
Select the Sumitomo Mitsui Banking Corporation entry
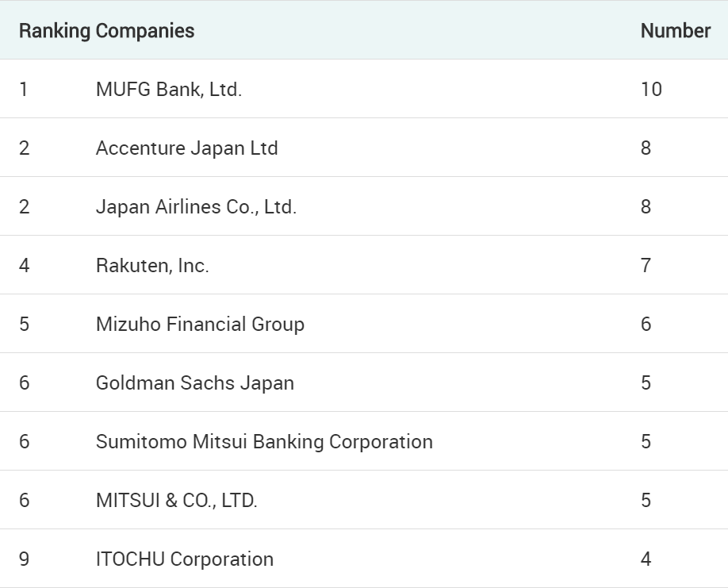click(x=264, y=442)
